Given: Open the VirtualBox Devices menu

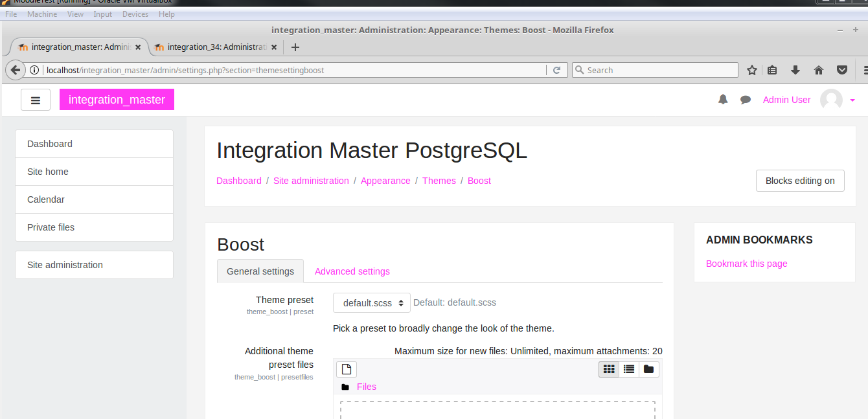Looking at the screenshot, I should point(135,14).
